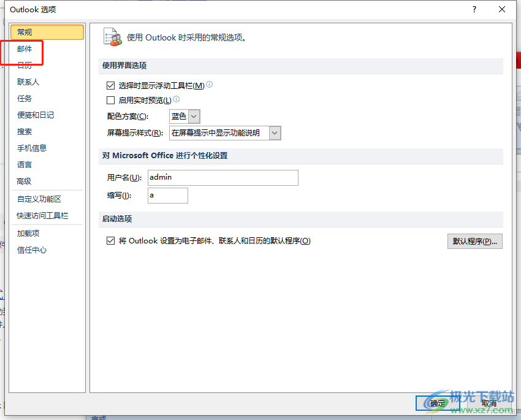
Task: Click the 用户名 text field containing admin
Action: 223,178
